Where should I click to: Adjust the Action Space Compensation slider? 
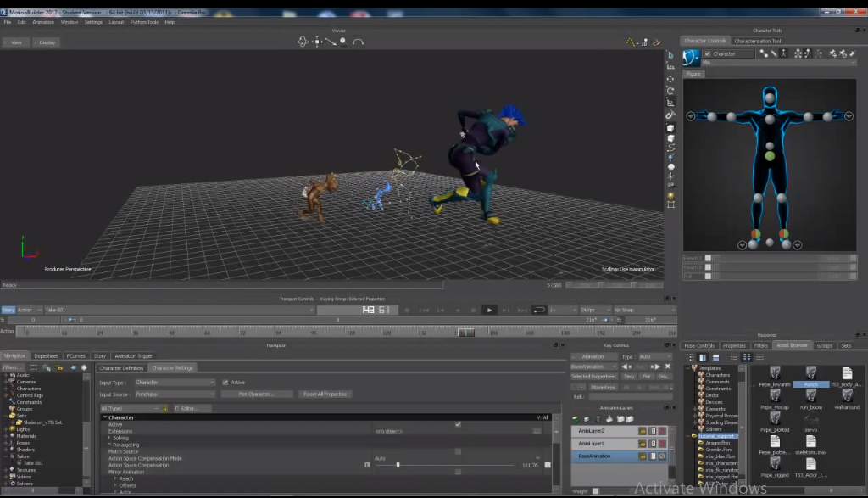click(398, 465)
